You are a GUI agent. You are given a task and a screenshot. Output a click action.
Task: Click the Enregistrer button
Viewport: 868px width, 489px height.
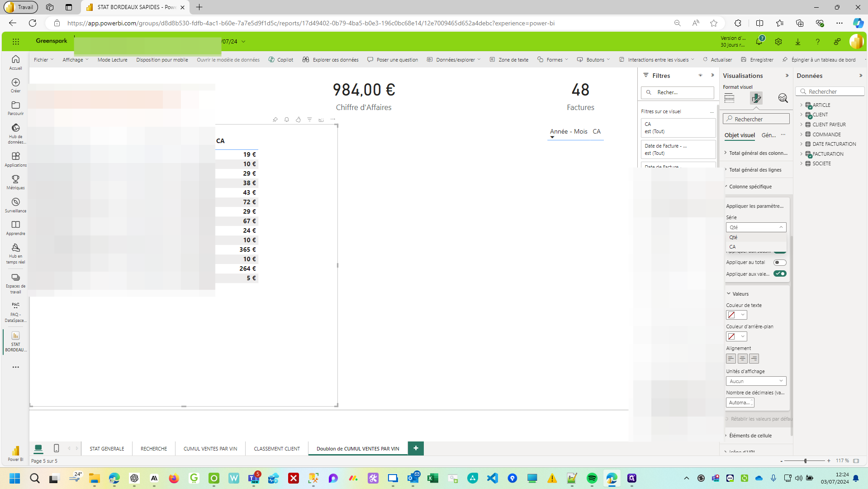pos(757,60)
